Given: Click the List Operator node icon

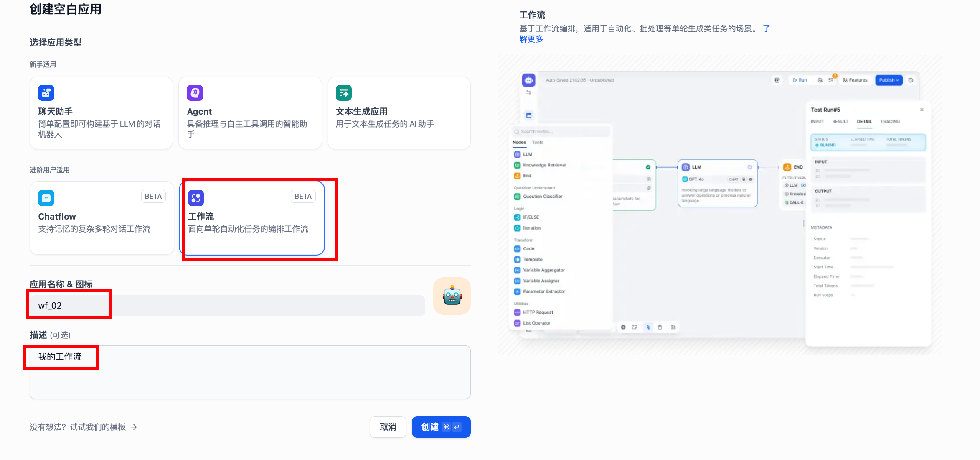Looking at the screenshot, I should click(x=517, y=323).
